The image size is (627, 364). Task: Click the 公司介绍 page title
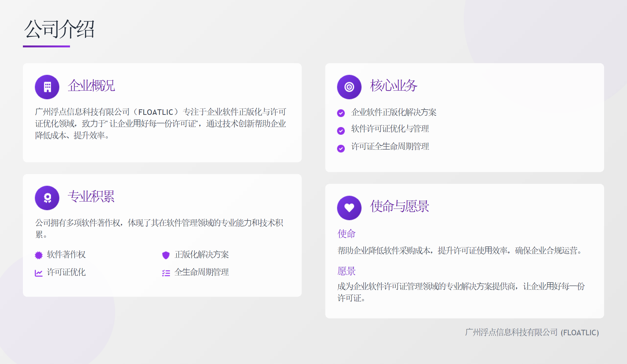(x=59, y=29)
